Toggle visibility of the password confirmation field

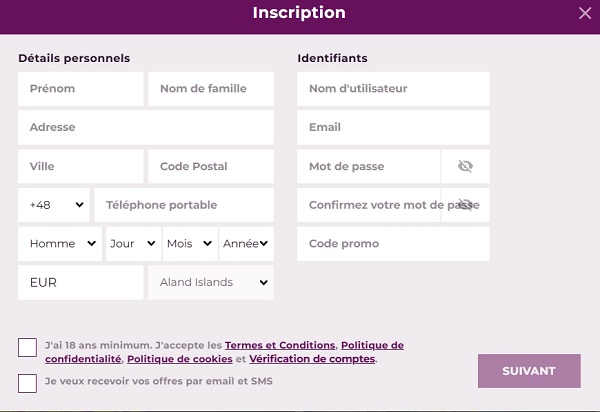tap(465, 205)
